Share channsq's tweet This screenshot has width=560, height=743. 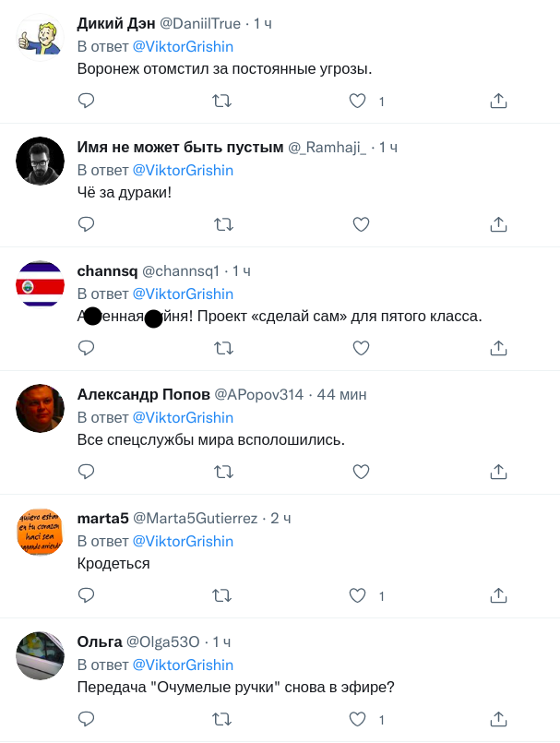[498, 348]
